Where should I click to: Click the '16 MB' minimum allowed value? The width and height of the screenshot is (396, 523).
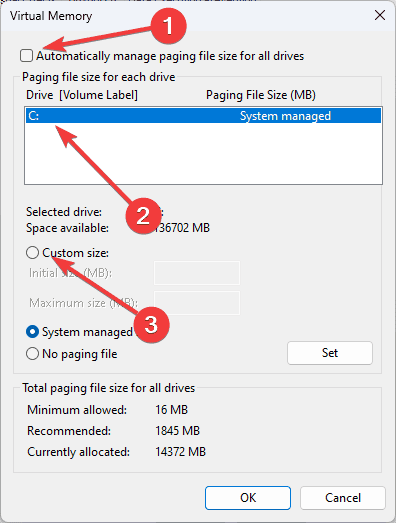pos(171,410)
